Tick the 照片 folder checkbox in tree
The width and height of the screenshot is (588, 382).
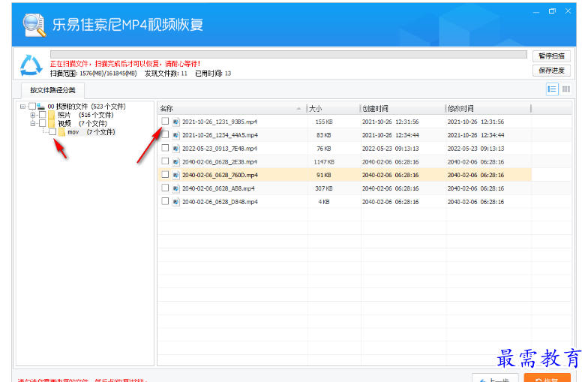tap(42, 114)
